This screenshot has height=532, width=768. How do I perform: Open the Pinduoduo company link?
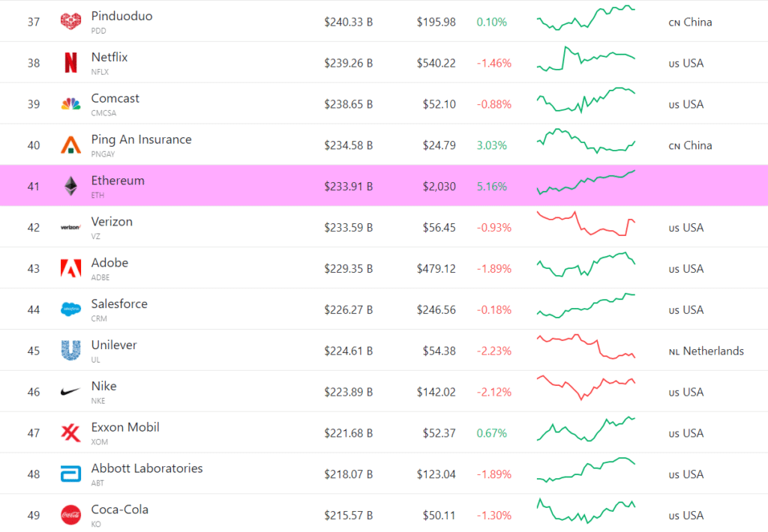click(x=121, y=16)
